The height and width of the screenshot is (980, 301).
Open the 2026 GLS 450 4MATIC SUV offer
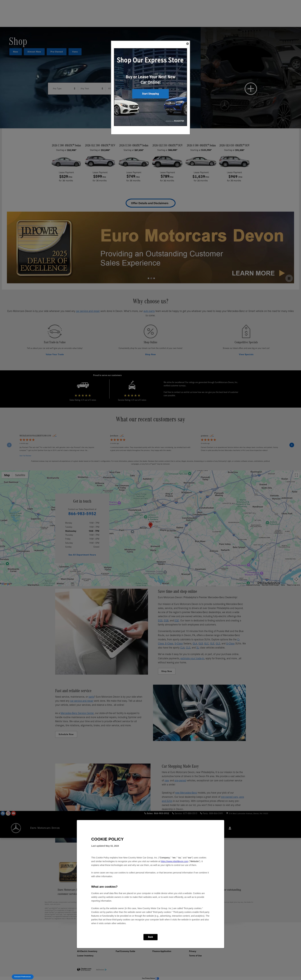[x=234, y=163]
